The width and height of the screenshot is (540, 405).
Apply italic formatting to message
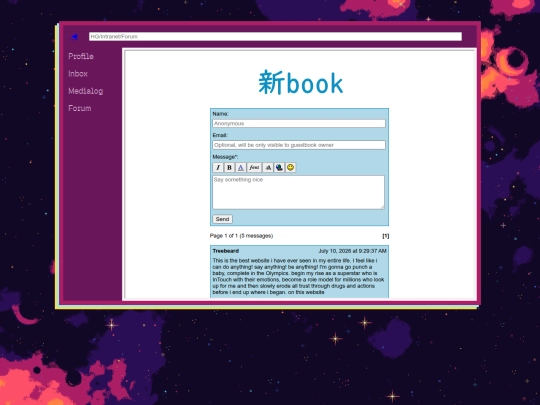[218, 167]
